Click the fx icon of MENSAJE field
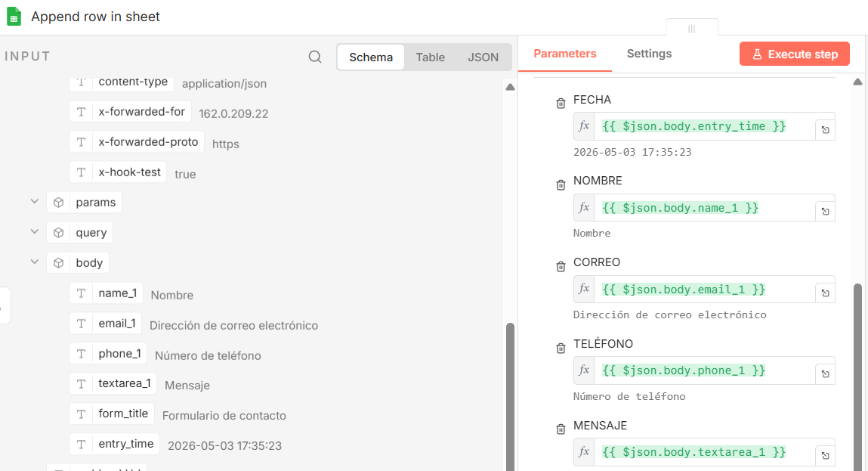This screenshot has height=471, width=868. (584, 451)
